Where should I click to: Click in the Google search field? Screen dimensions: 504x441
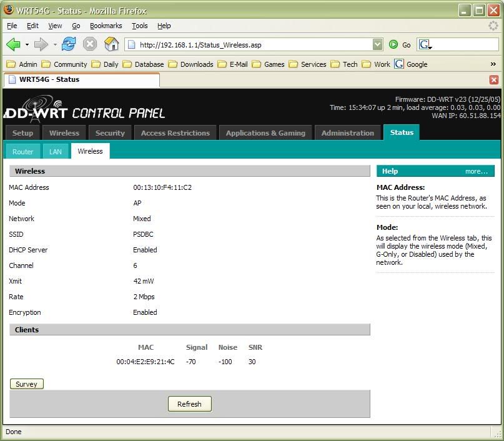[465, 44]
